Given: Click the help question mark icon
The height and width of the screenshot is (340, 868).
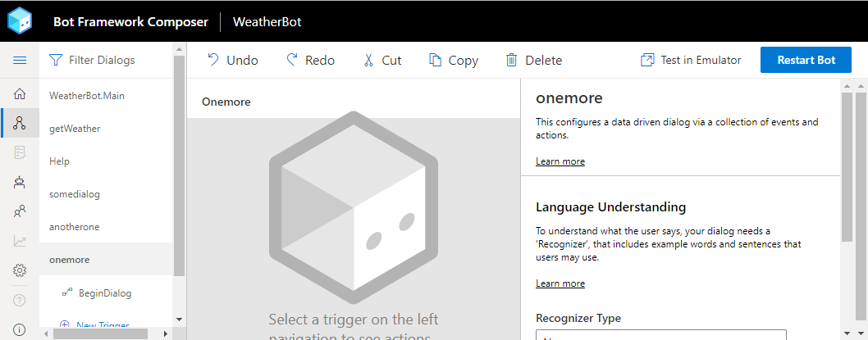Looking at the screenshot, I should click(20, 300).
